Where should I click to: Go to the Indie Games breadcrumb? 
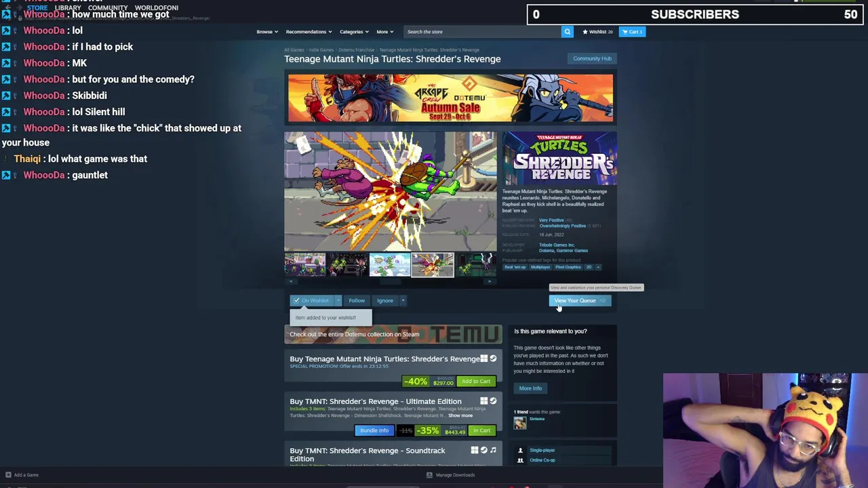pyautogui.click(x=321, y=50)
